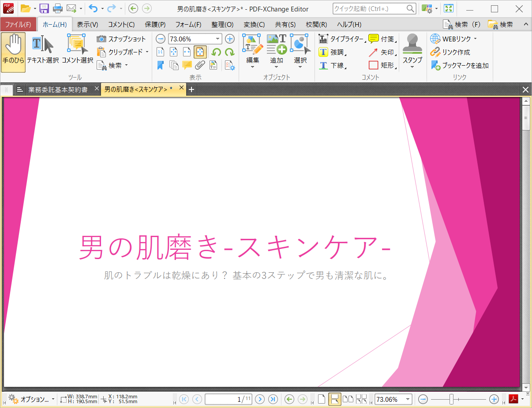
Task: Open the 変換(C) ribbon tab
Action: 253,25
